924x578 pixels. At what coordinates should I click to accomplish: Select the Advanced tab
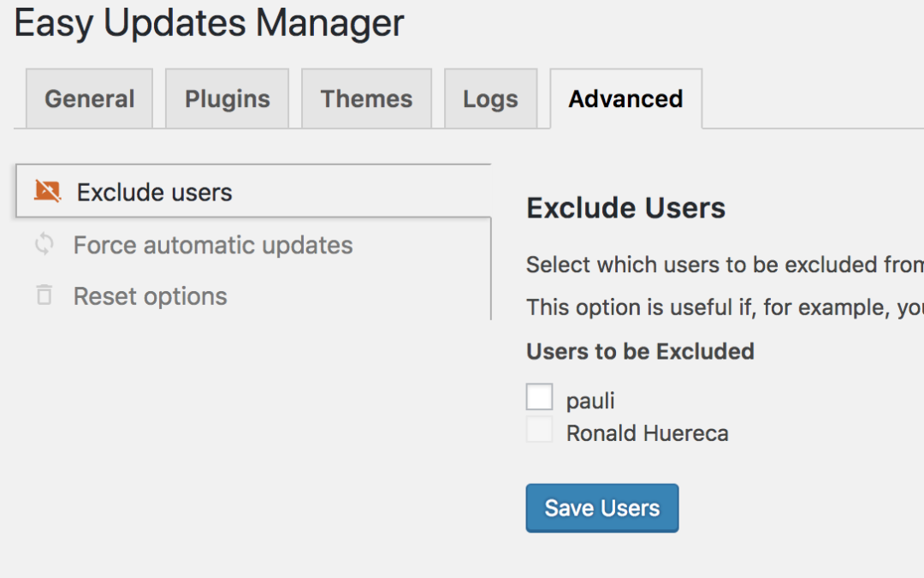[625, 98]
